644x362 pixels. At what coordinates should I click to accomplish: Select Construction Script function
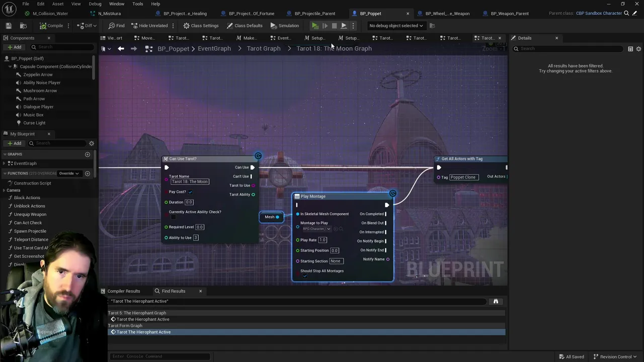32,183
